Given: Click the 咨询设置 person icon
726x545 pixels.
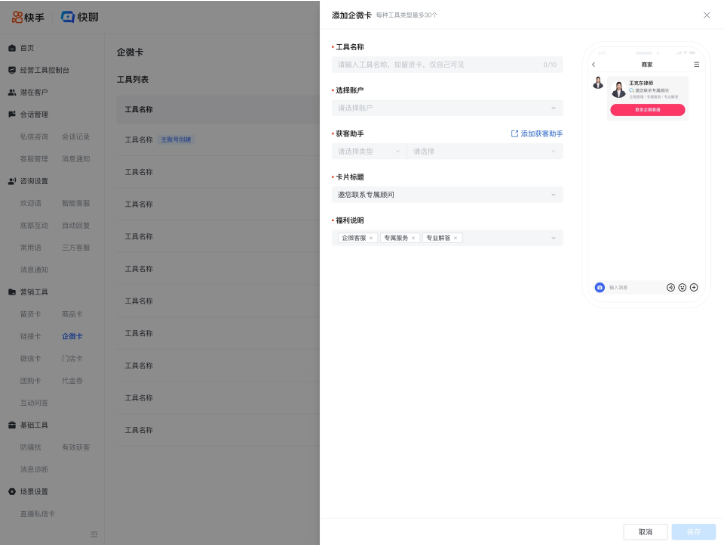Looking at the screenshot, I should (x=12, y=181).
